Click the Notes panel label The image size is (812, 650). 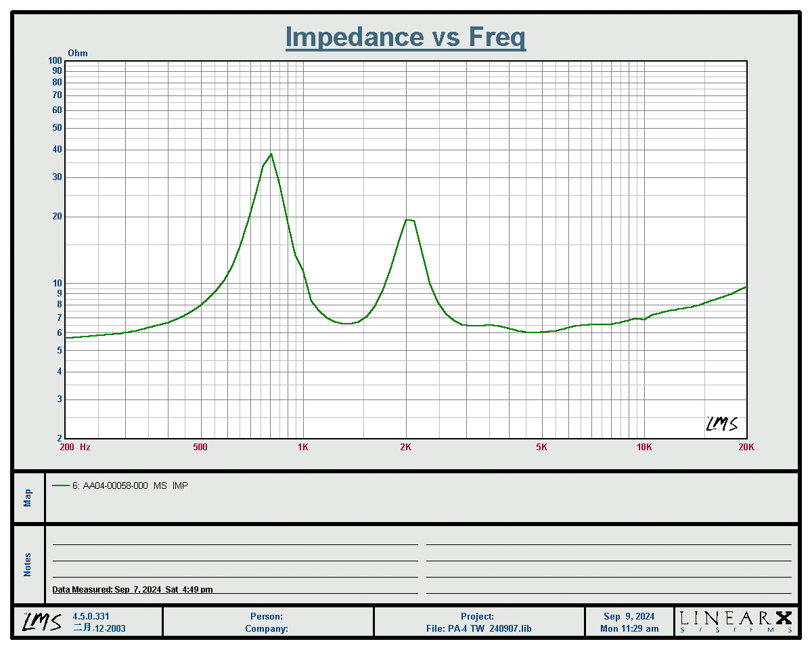point(28,565)
